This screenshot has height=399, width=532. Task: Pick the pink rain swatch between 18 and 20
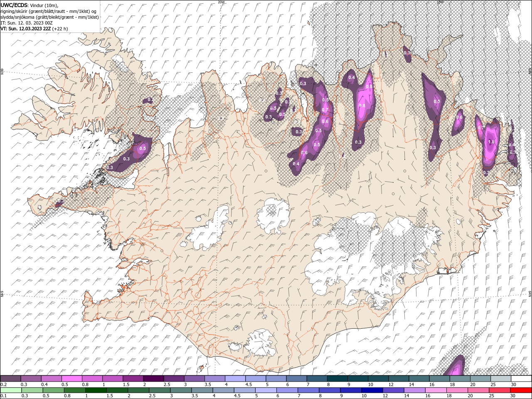click(x=457, y=390)
